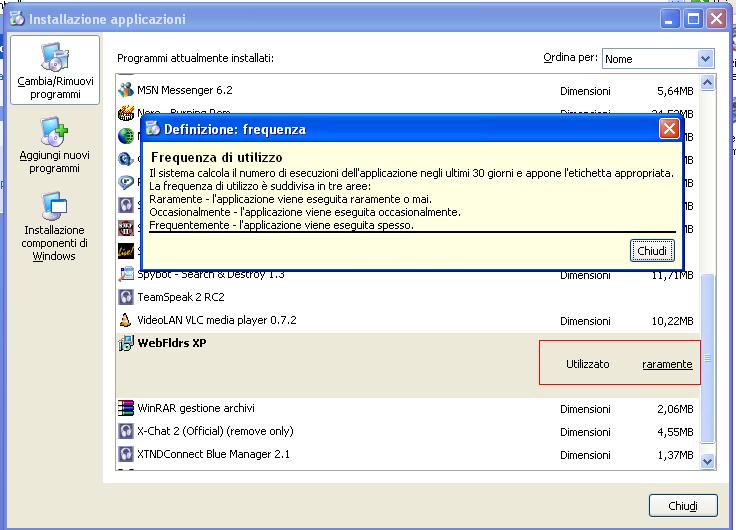The width and height of the screenshot is (736, 530).
Task: Click the TeamSpeak 2 RC2 icon
Action: click(x=126, y=297)
